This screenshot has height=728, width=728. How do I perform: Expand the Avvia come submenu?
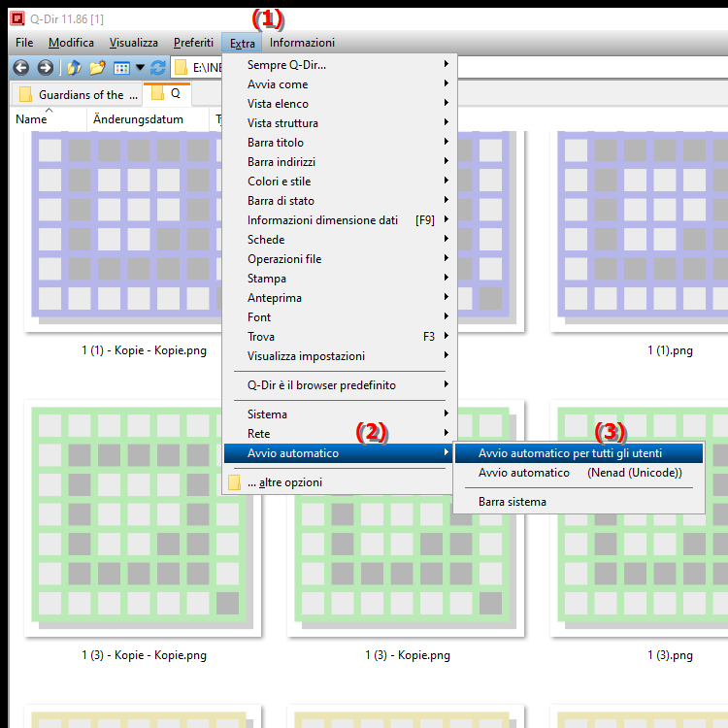[x=340, y=84]
